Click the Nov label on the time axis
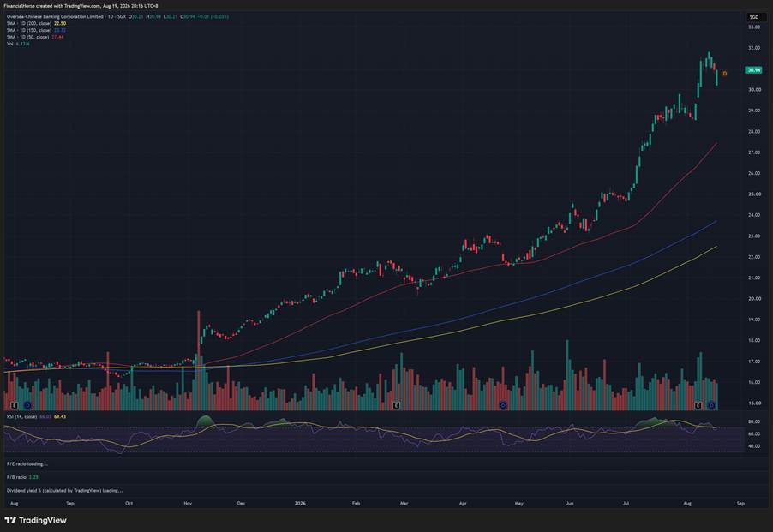 click(188, 504)
